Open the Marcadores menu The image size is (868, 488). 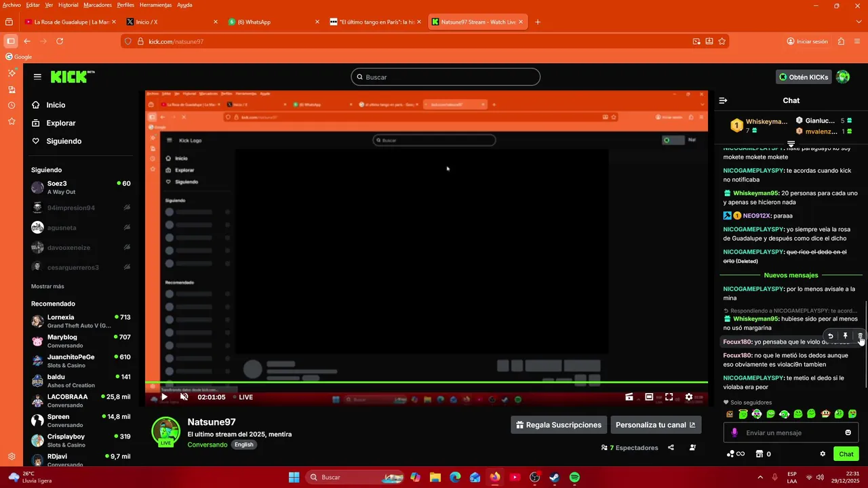pyautogui.click(x=98, y=5)
